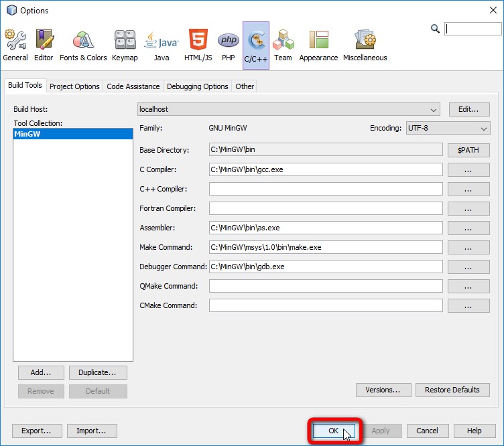The image size is (504, 446).
Task: Click the Duplicate... button
Action: pos(98,372)
